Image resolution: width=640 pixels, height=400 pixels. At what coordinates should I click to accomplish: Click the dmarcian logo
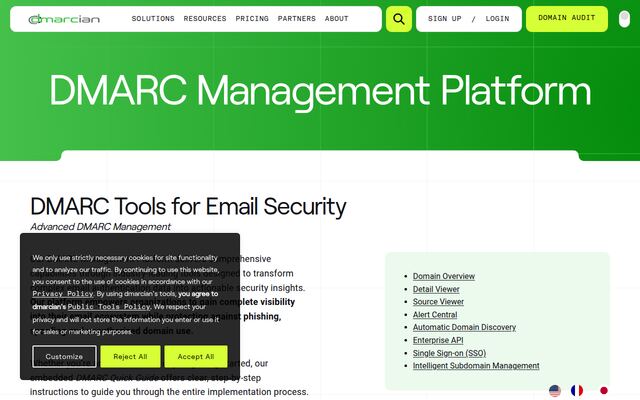click(x=64, y=19)
